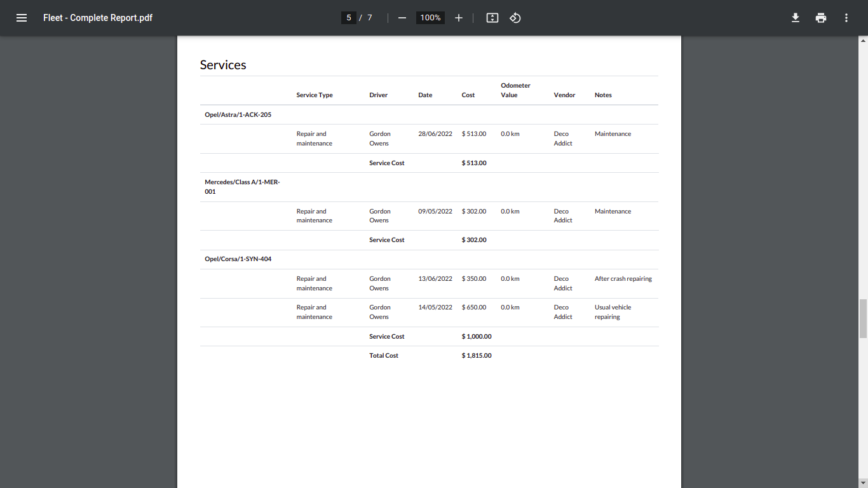This screenshot has width=868, height=488.
Task: Click the Date column header
Action: 425,95
